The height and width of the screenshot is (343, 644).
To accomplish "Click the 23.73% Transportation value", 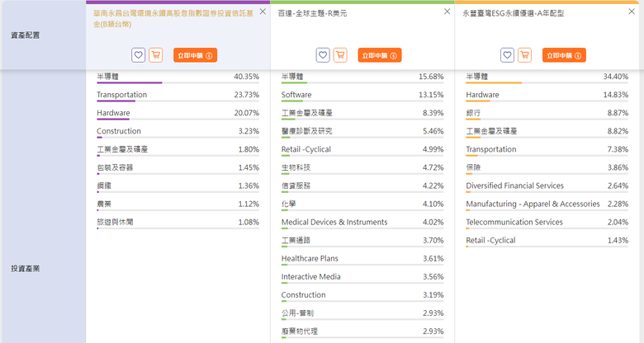I will (246, 95).
